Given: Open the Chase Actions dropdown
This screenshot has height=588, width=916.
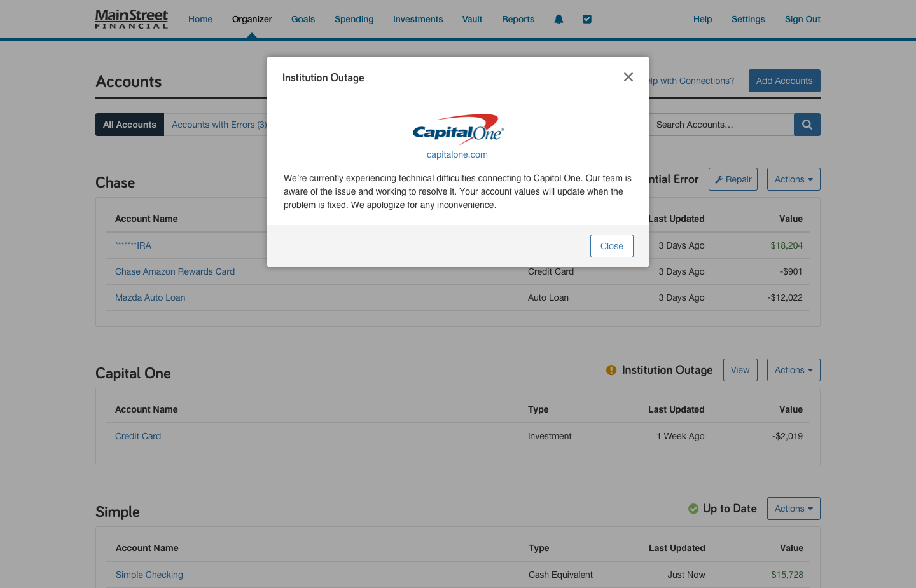Looking at the screenshot, I should click(794, 179).
